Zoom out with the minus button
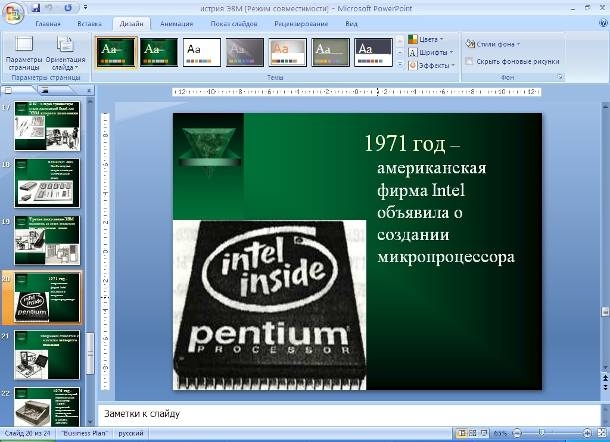The height and width of the screenshot is (442, 610). (x=517, y=433)
